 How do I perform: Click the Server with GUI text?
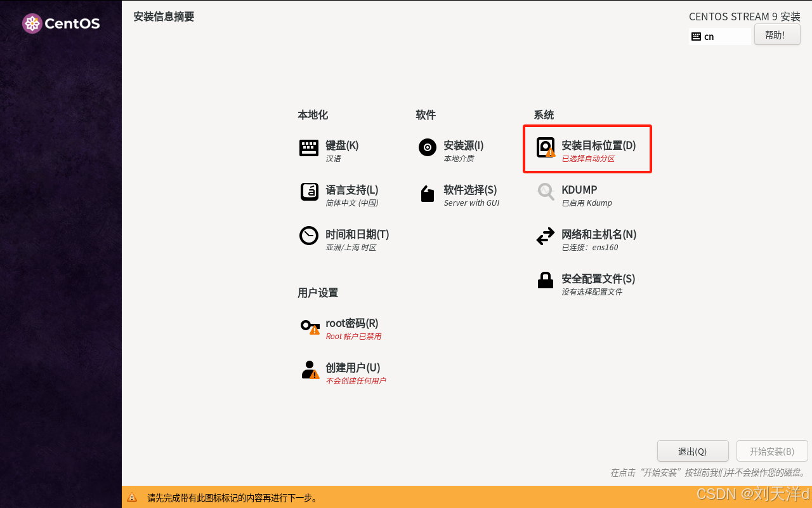click(471, 203)
